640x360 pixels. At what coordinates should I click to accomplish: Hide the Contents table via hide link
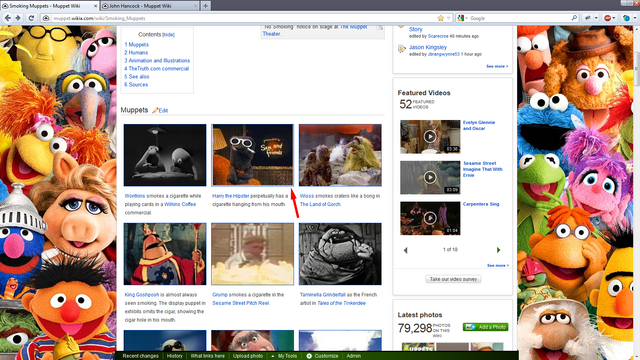(x=168, y=35)
